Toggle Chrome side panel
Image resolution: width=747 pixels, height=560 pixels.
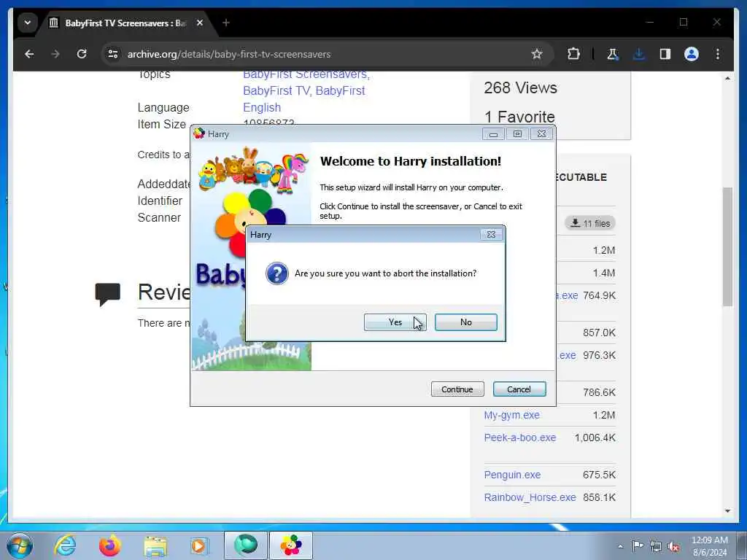665,54
